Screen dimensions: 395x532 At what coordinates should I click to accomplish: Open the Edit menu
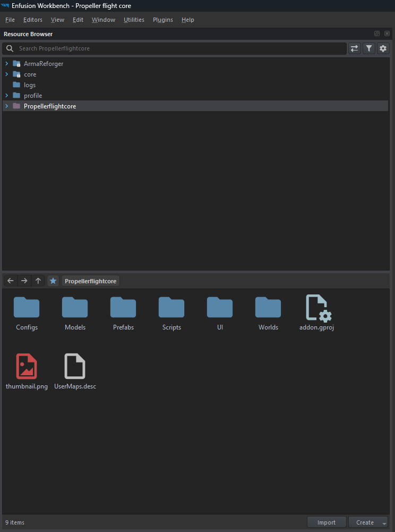point(78,20)
